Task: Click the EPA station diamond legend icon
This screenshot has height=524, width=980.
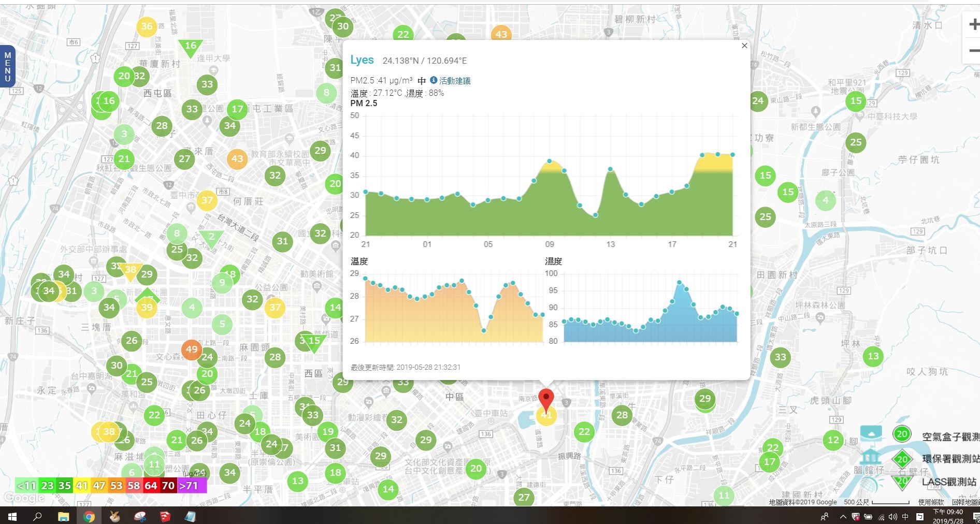Action: [x=902, y=459]
